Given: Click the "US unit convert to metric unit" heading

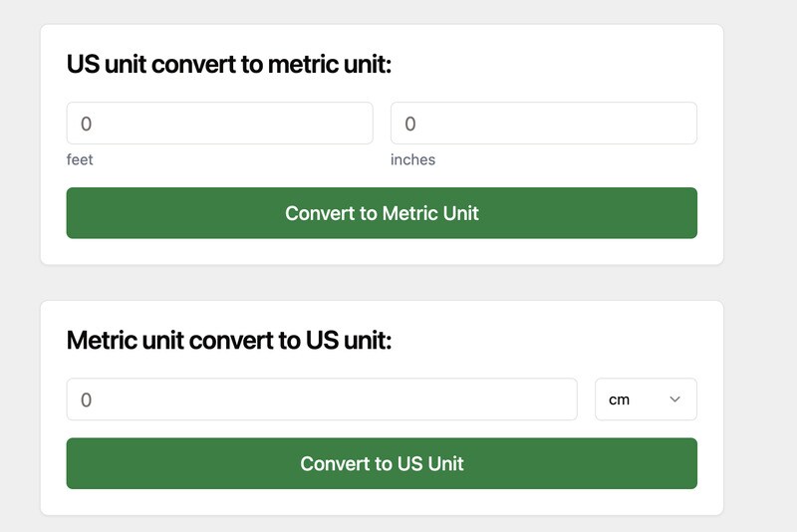Looking at the screenshot, I should coord(229,66).
